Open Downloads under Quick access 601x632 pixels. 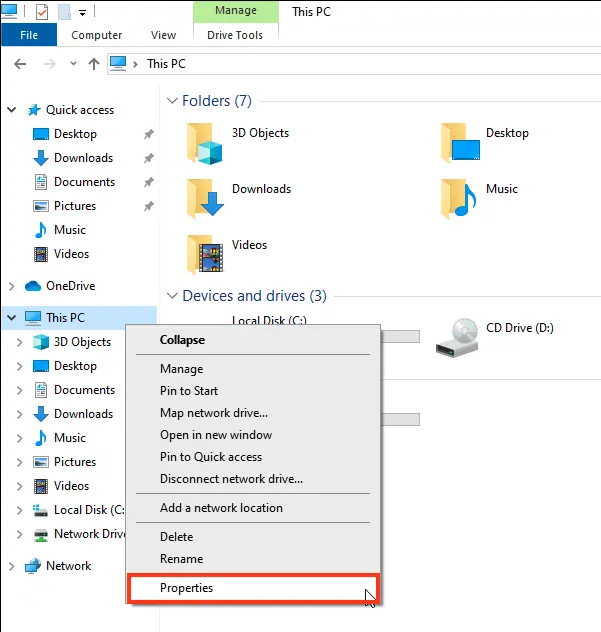(x=83, y=158)
